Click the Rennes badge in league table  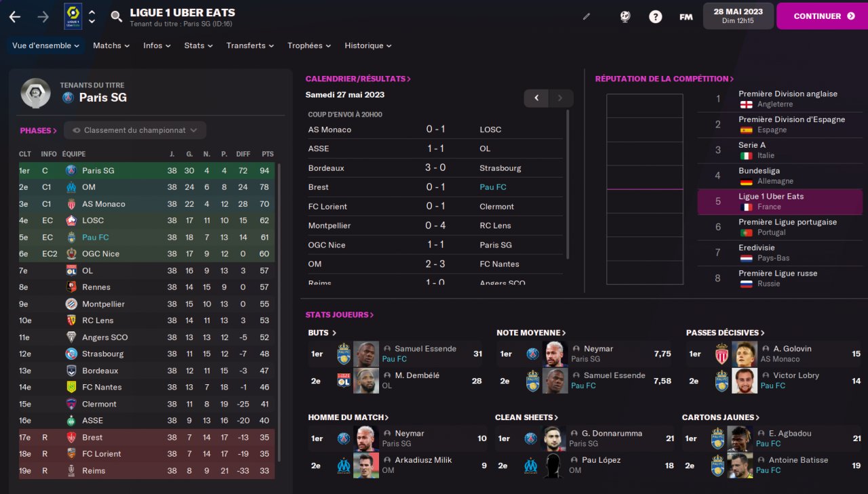[x=71, y=287]
